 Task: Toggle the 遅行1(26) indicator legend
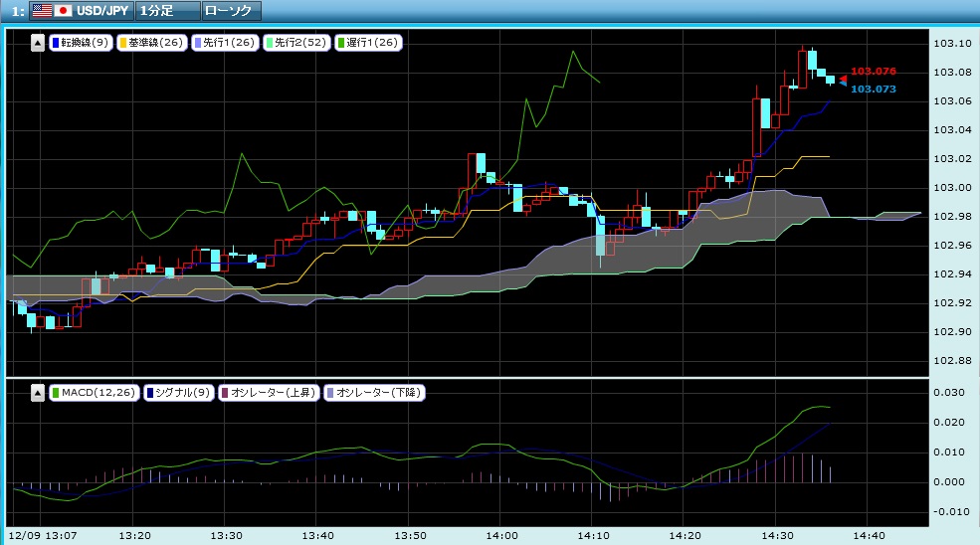368,43
